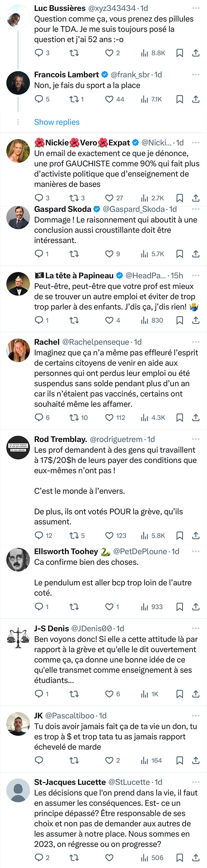Image resolution: width=207 pixels, height=868 pixels.
Task: Bookmark Gaspard Skoda's tweet
Action: tap(180, 254)
